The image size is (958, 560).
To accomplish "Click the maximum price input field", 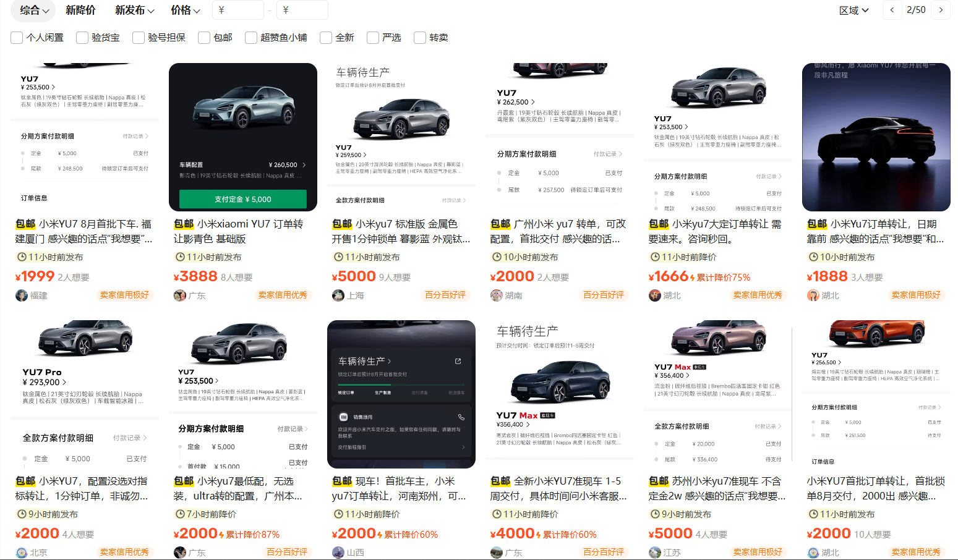I will point(302,11).
